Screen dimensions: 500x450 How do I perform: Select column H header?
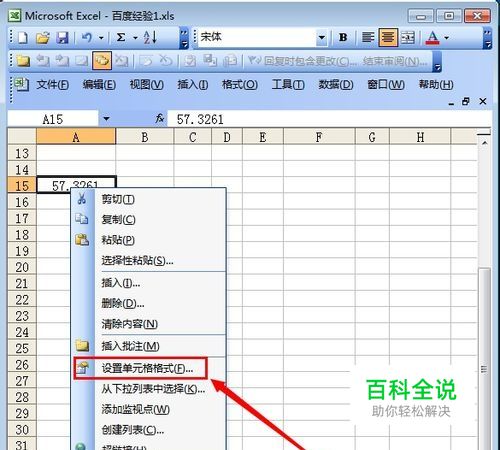[x=420, y=137]
